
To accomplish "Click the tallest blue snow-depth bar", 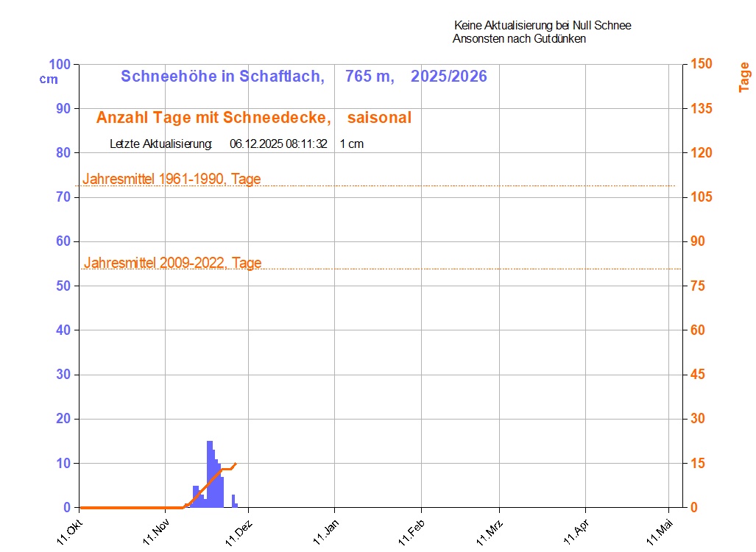I will point(210,471).
